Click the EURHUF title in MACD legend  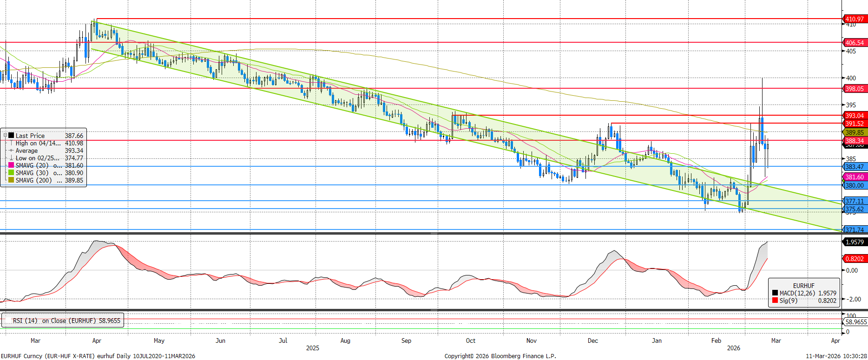pyautogui.click(x=803, y=286)
